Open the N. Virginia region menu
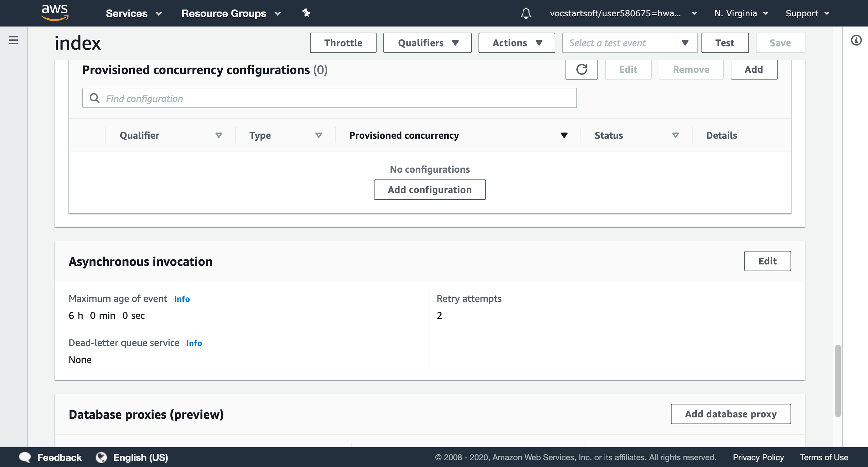The image size is (868, 467). (x=741, y=13)
